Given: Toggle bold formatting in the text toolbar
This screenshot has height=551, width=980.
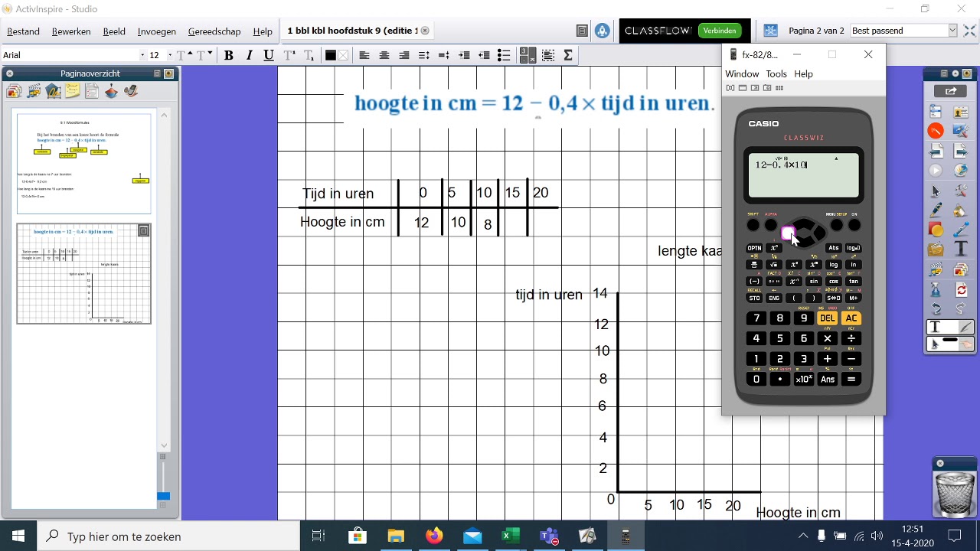Looking at the screenshot, I should point(229,55).
